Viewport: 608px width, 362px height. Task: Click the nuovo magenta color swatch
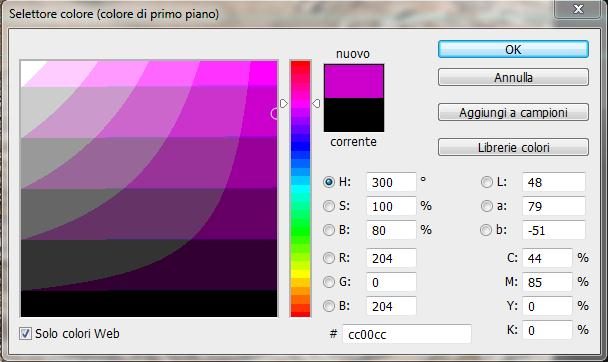click(354, 81)
